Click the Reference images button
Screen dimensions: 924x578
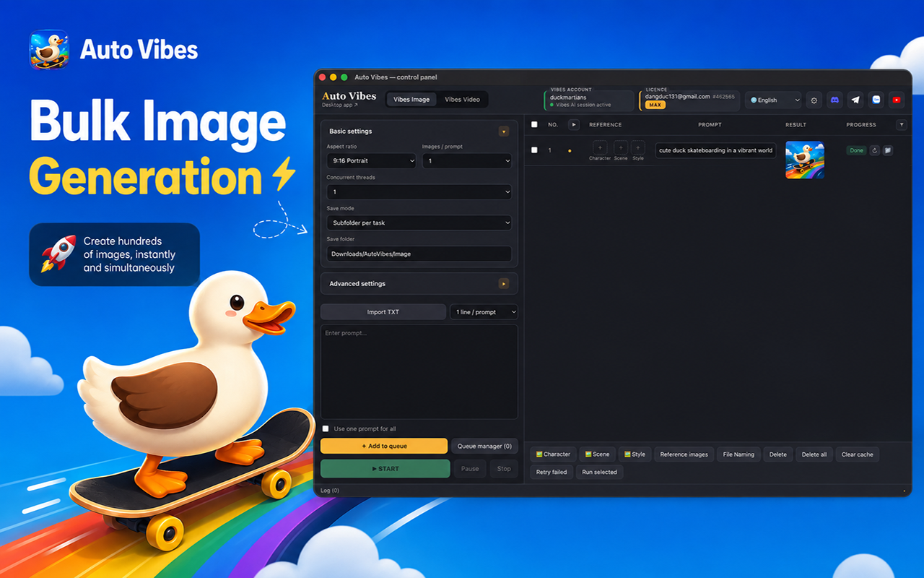pos(684,454)
